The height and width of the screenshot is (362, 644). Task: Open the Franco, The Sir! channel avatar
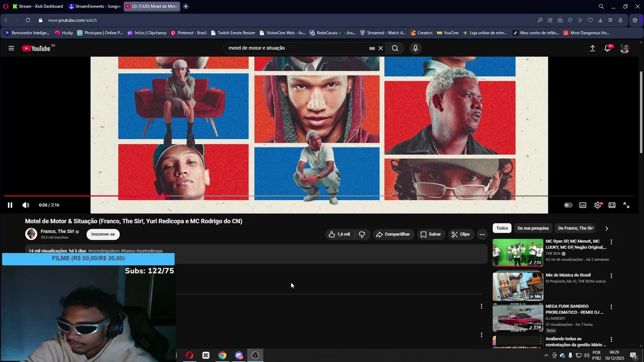click(x=31, y=234)
